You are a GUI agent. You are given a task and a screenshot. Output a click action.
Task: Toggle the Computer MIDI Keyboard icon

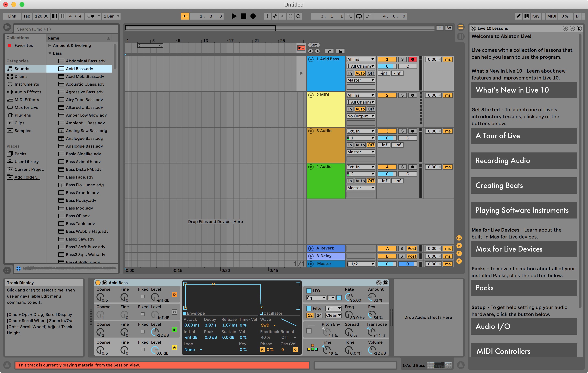point(526,16)
